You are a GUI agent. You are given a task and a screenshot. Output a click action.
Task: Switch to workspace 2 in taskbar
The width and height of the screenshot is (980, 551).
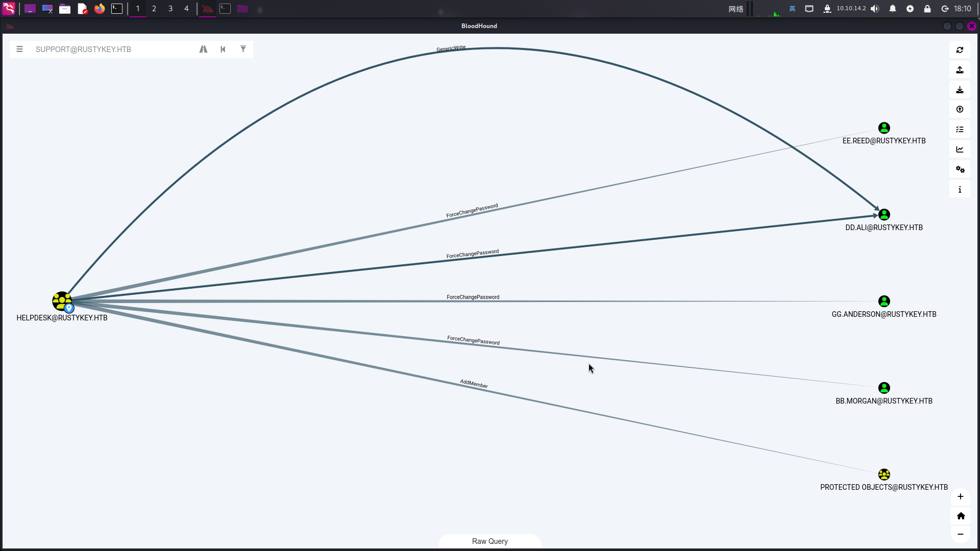pos(154,9)
